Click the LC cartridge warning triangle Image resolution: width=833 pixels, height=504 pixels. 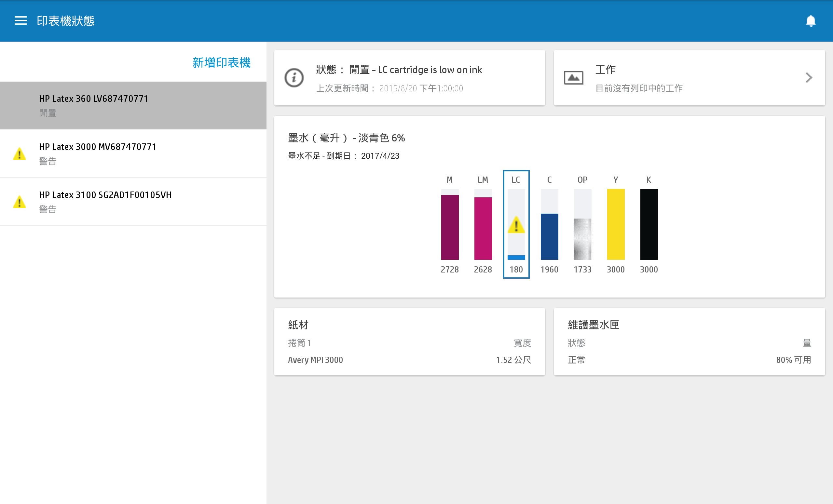click(x=516, y=225)
